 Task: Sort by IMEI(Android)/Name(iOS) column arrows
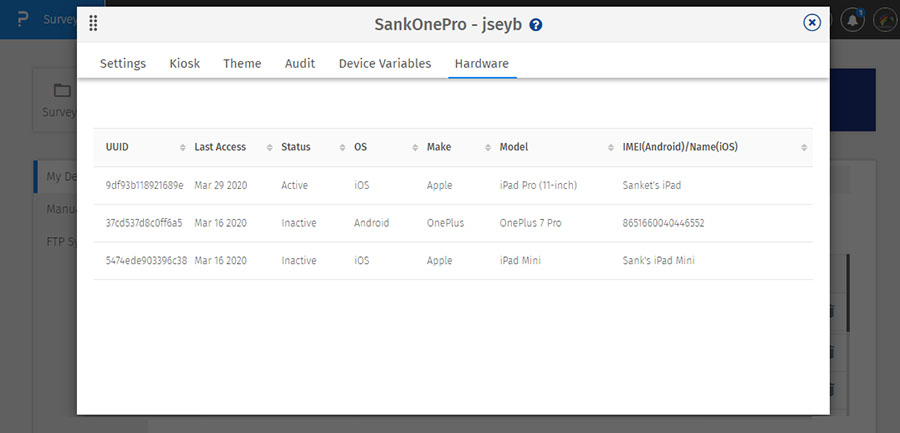[x=804, y=148]
